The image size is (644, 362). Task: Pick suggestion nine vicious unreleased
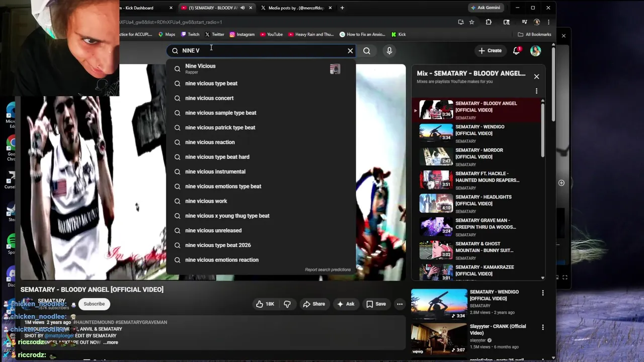(x=261, y=230)
